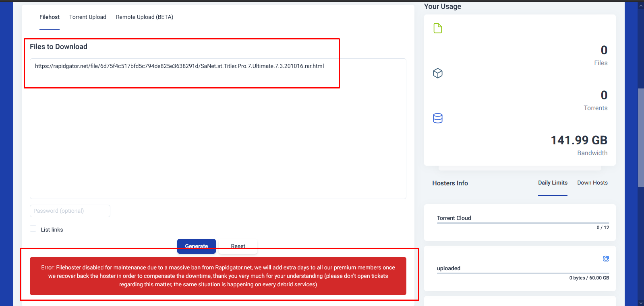
Task: Click the red Filehoster disabled error message
Action: 218,276
